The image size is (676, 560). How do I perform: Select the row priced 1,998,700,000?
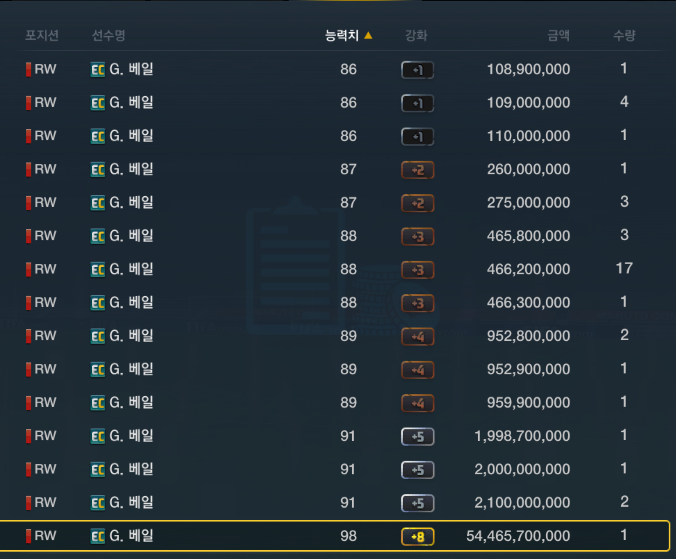point(336,436)
